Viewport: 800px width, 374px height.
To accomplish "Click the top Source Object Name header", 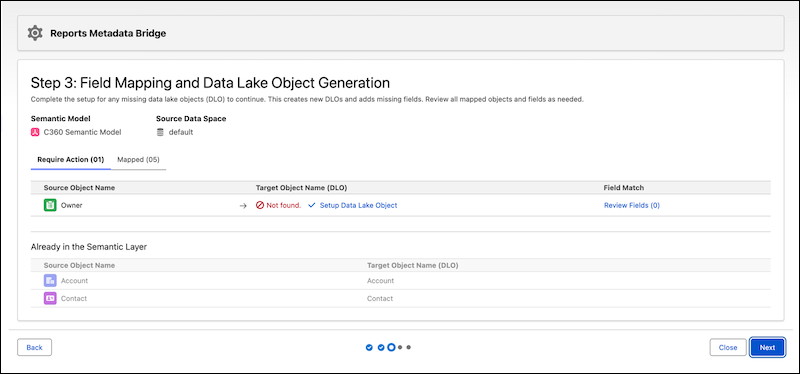I will pos(79,188).
